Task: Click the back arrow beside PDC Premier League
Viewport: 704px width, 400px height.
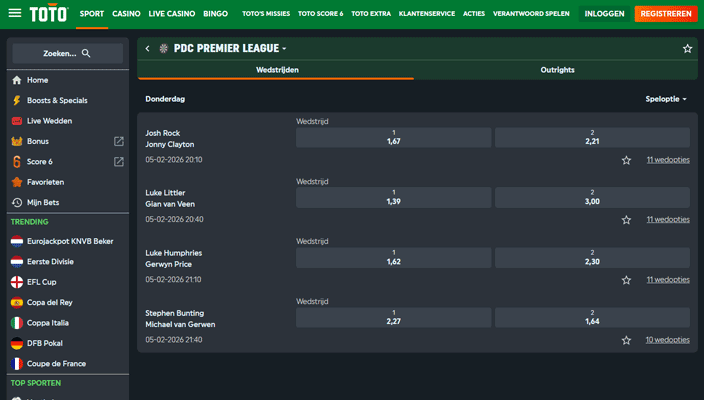Action: click(x=147, y=48)
